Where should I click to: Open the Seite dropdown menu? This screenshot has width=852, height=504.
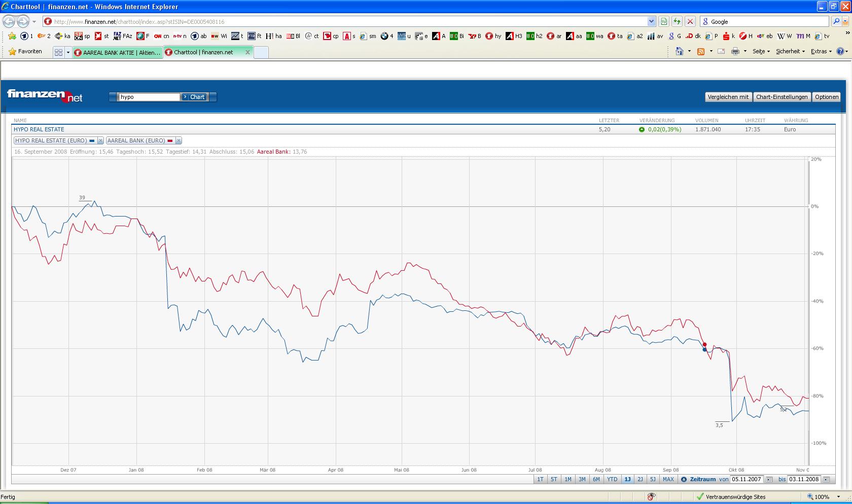click(x=761, y=52)
